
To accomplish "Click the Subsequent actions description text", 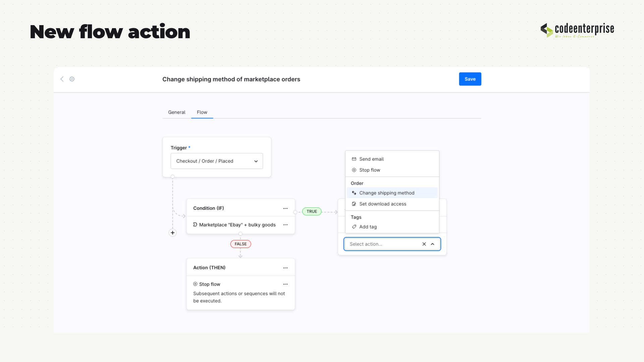I will tap(239, 297).
